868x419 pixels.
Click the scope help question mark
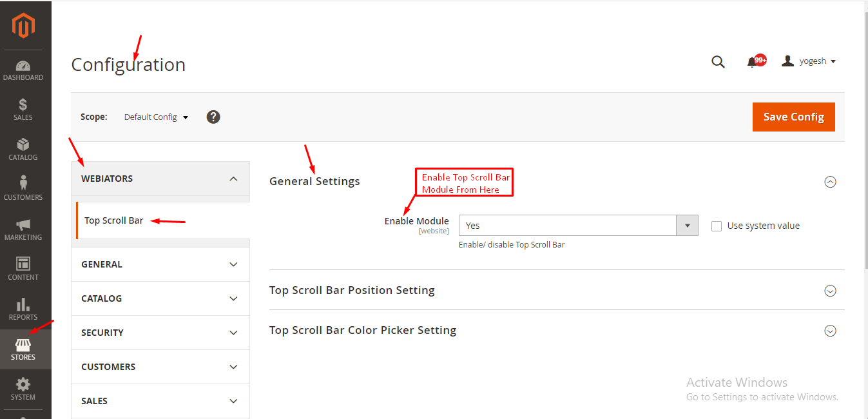click(x=213, y=117)
